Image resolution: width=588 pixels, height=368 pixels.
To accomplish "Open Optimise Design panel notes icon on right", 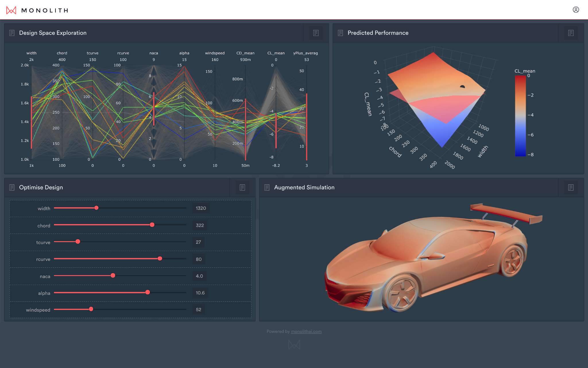I will point(242,187).
